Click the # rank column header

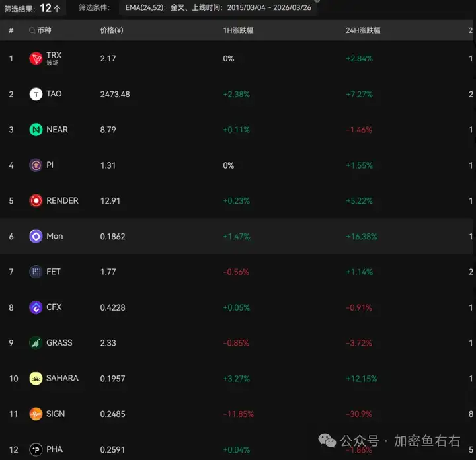(11, 30)
